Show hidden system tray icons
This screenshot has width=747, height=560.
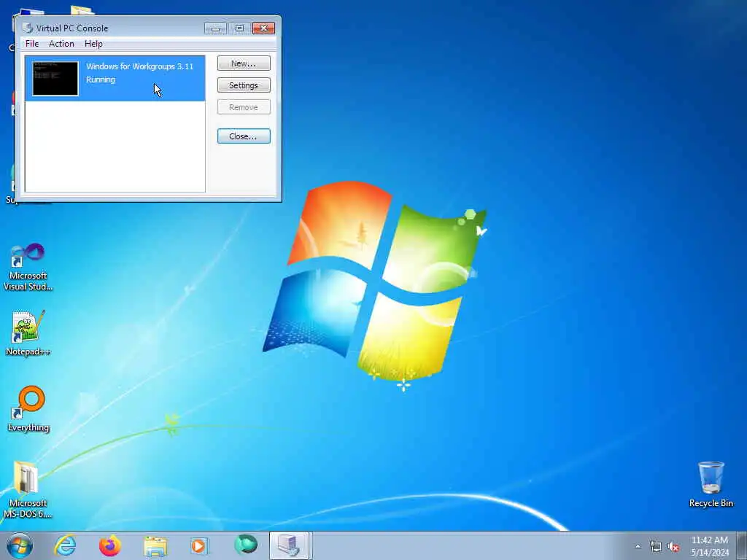(638, 546)
